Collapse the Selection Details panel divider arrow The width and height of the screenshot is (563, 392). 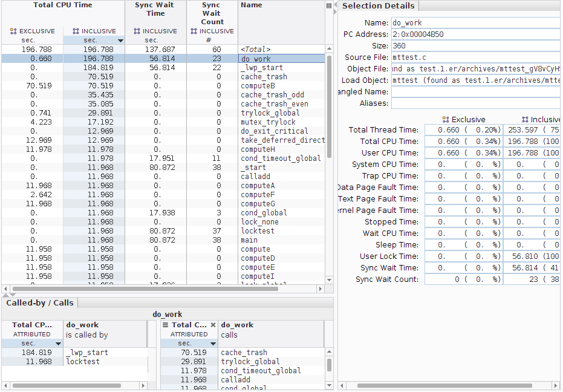click(x=336, y=8)
